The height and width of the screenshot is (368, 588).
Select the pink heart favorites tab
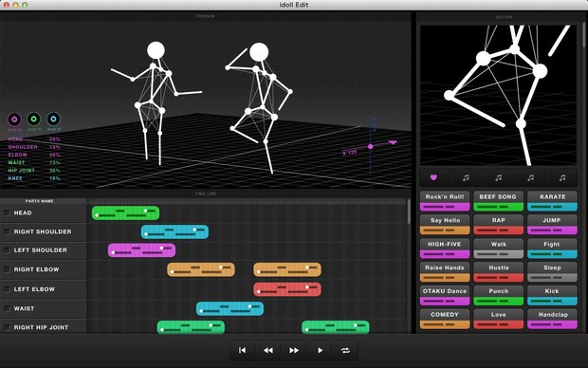click(433, 177)
